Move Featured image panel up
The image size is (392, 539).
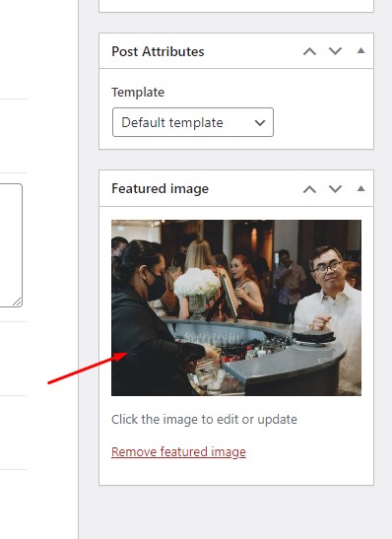[x=309, y=189]
